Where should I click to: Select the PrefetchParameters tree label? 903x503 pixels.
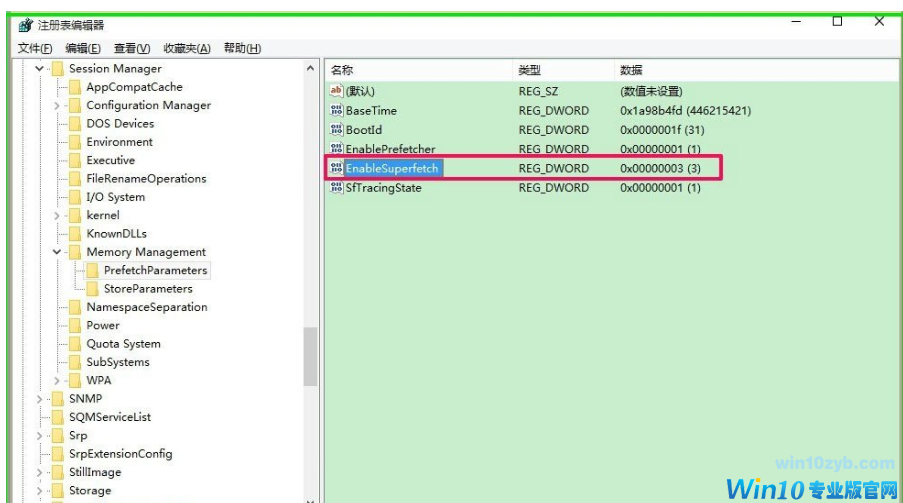tap(155, 270)
